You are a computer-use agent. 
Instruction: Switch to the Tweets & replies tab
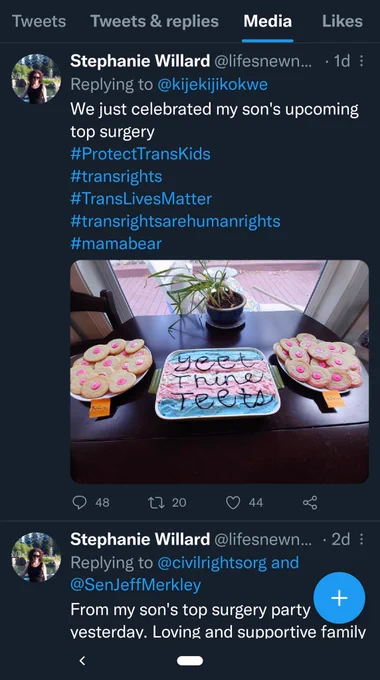tap(154, 21)
